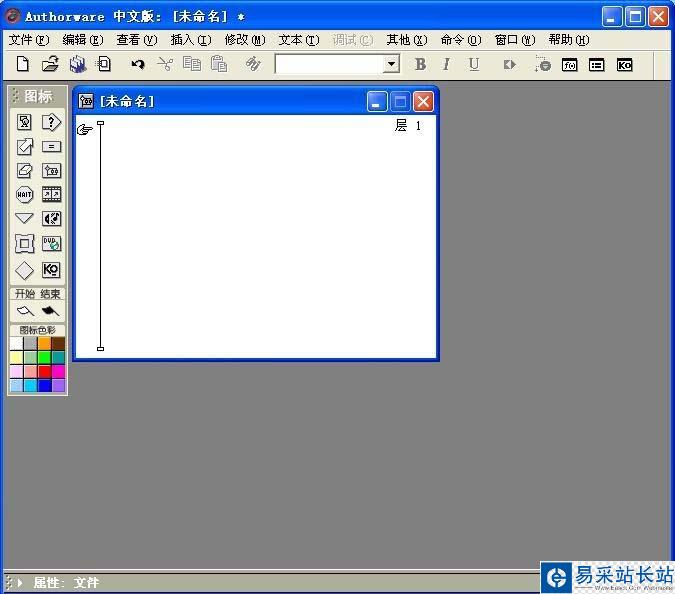This screenshot has width=675, height=594.
Task: Click the Cut scissors icon
Action: pos(165,64)
